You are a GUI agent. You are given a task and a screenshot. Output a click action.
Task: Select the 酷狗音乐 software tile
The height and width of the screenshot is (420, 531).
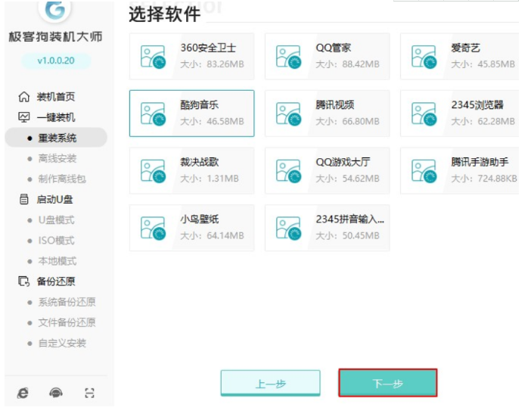pos(191,113)
